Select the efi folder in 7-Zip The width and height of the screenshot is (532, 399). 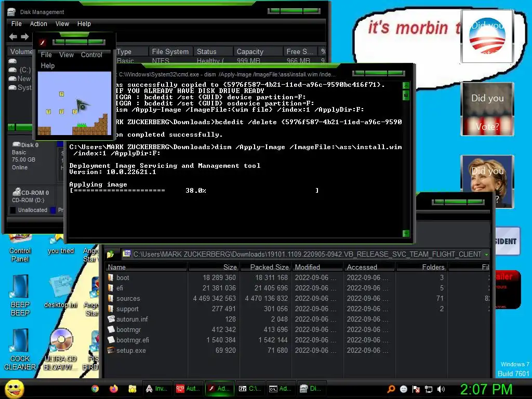[120, 288]
